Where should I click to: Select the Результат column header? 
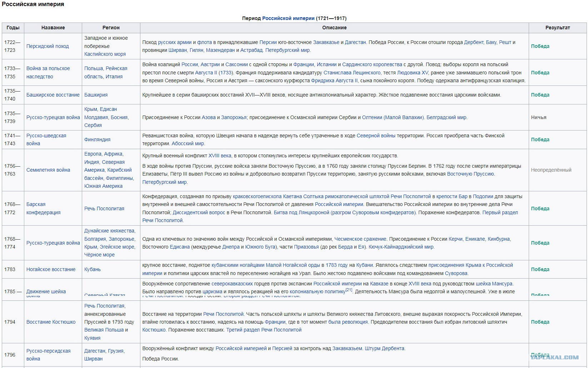[x=558, y=28]
